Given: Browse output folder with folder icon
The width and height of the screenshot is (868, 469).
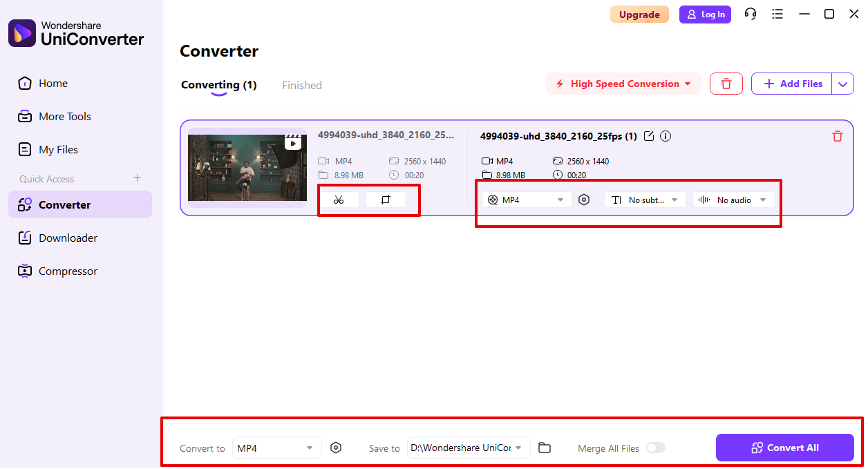Looking at the screenshot, I should (545, 448).
